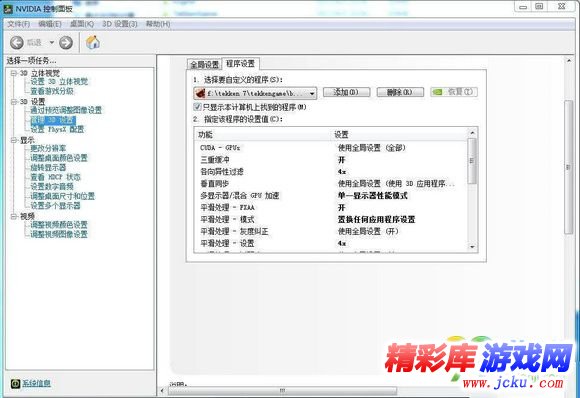Select 查看游戏分级 in the tree
The height and width of the screenshot is (398, 580).
(x=52, y=91)
